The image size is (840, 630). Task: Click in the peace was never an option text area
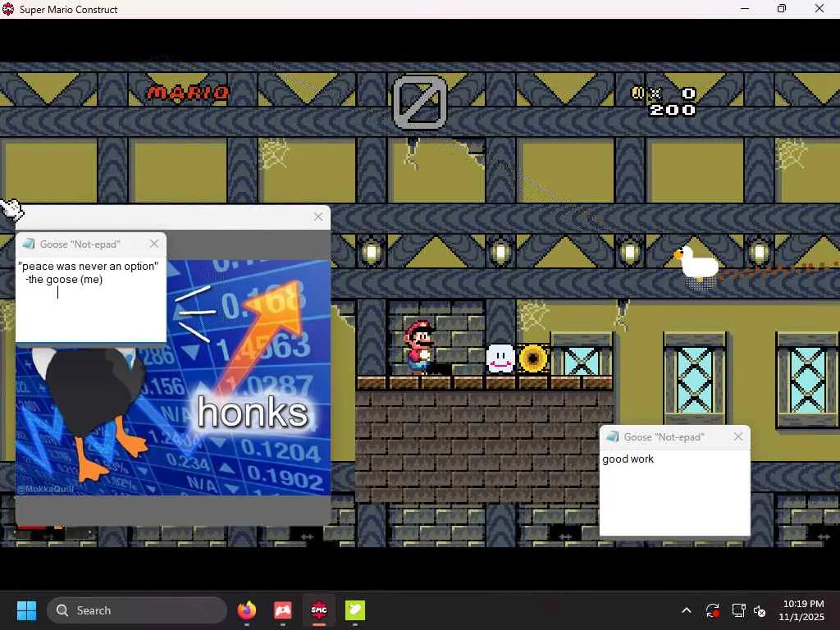(90, 299)
